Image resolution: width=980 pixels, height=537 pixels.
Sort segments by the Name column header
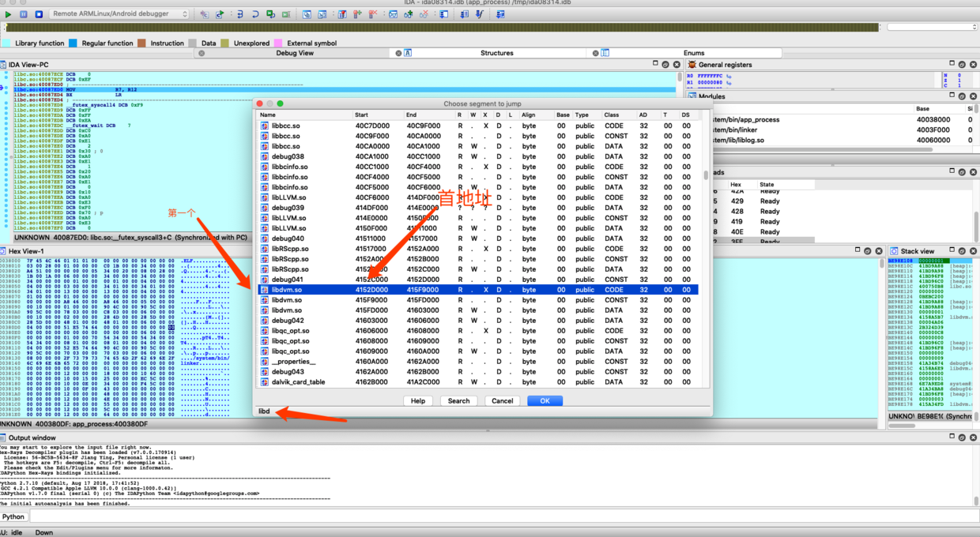click(305, 115)
